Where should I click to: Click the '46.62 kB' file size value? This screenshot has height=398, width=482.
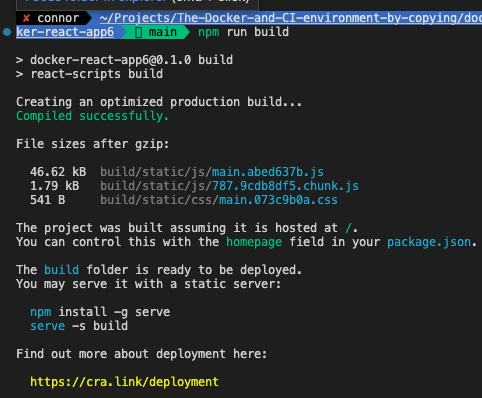click(58, 172)
